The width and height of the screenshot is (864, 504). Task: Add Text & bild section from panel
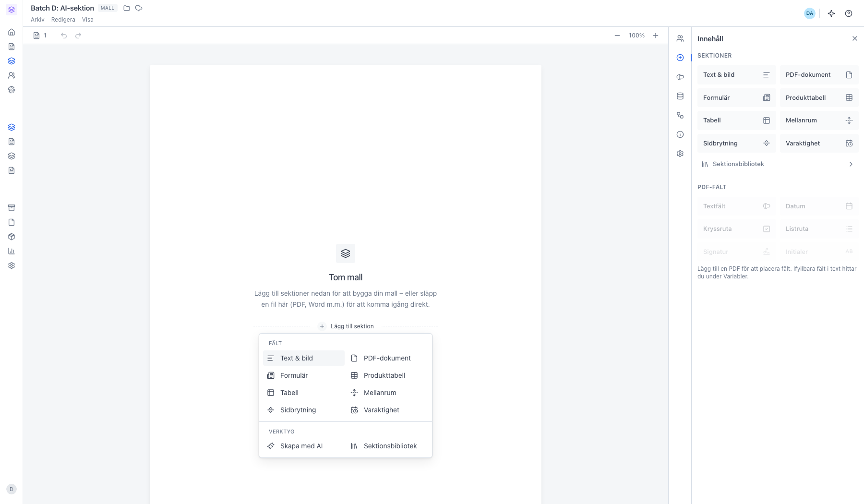point(736,75)
